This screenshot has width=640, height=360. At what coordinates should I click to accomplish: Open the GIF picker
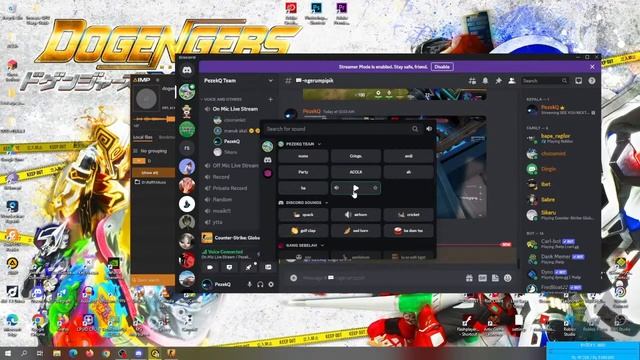482,278
